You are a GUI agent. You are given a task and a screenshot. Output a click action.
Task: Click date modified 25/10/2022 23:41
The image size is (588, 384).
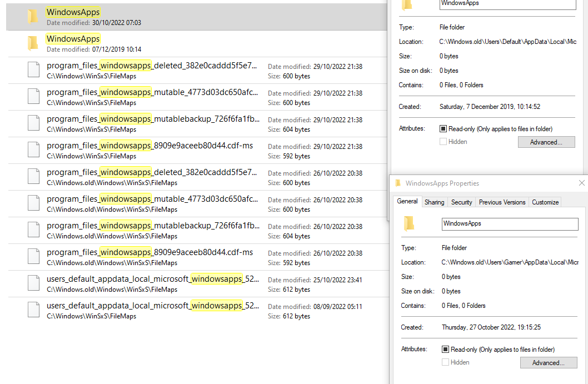(x=315, y=280)
